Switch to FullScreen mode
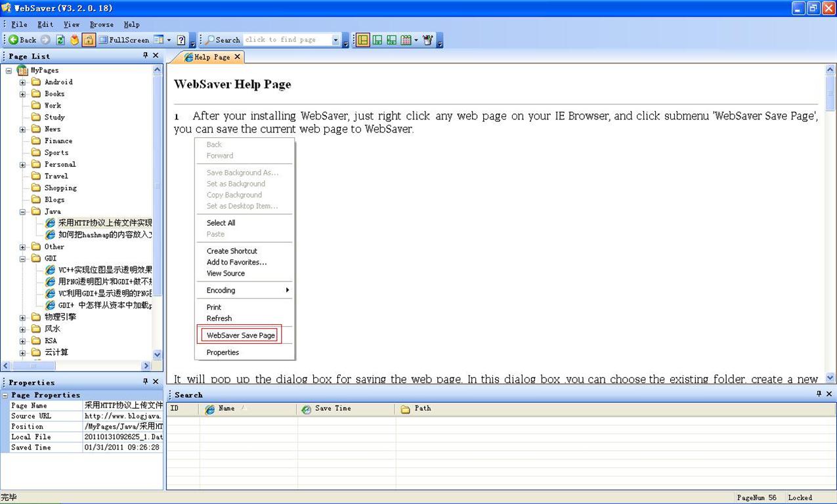 click(x=124, y=40)
